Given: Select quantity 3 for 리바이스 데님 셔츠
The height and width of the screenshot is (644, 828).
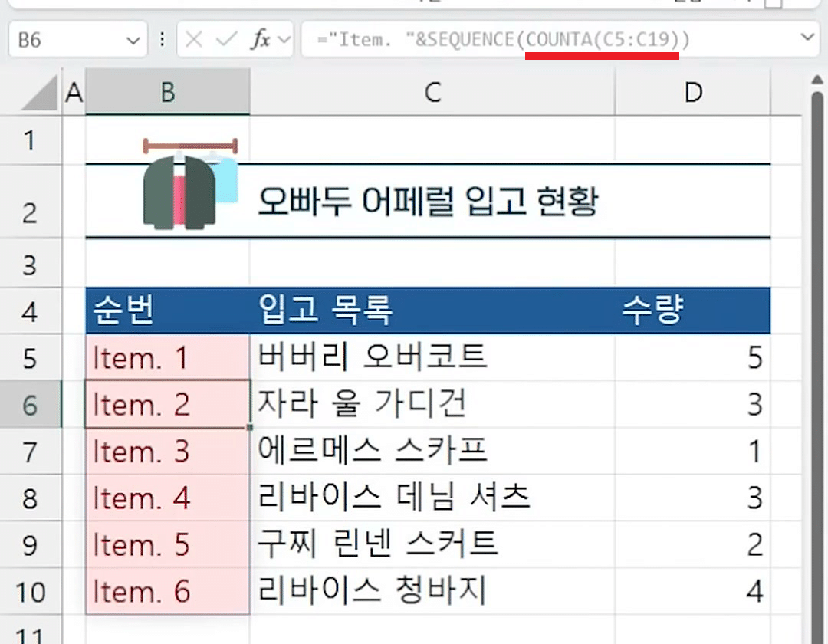Looking at the screenshot, I should [693, 498].
